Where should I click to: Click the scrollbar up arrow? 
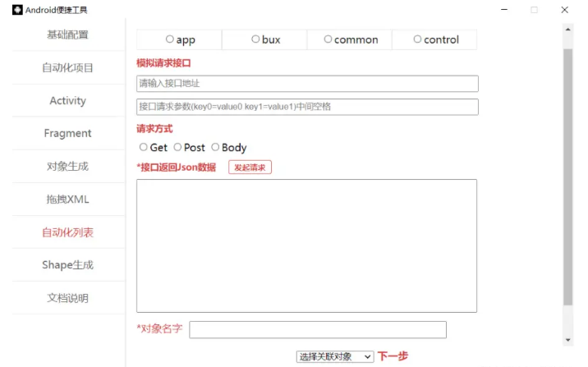[x=568, y=30]
